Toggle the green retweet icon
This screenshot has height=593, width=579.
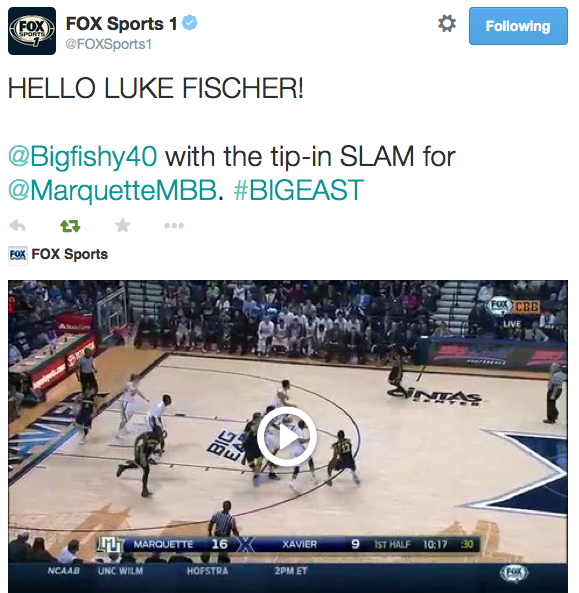pyautogui.click(x=70, y=226)
